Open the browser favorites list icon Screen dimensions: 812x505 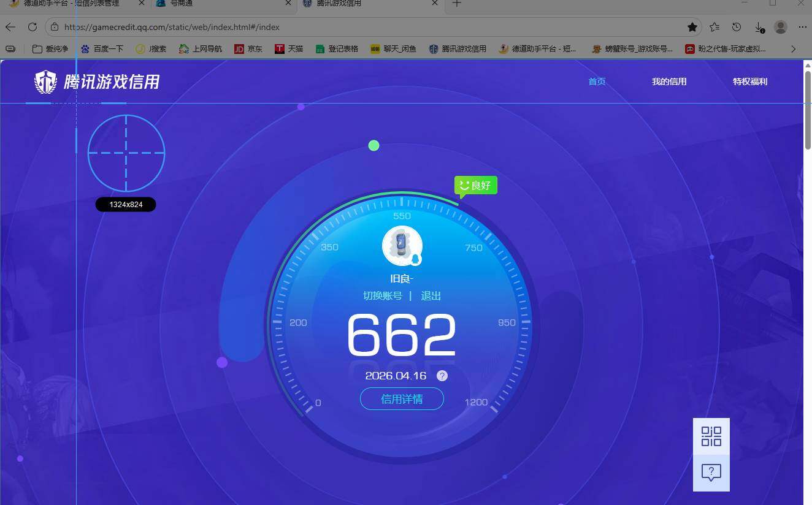tap(714, 27)
